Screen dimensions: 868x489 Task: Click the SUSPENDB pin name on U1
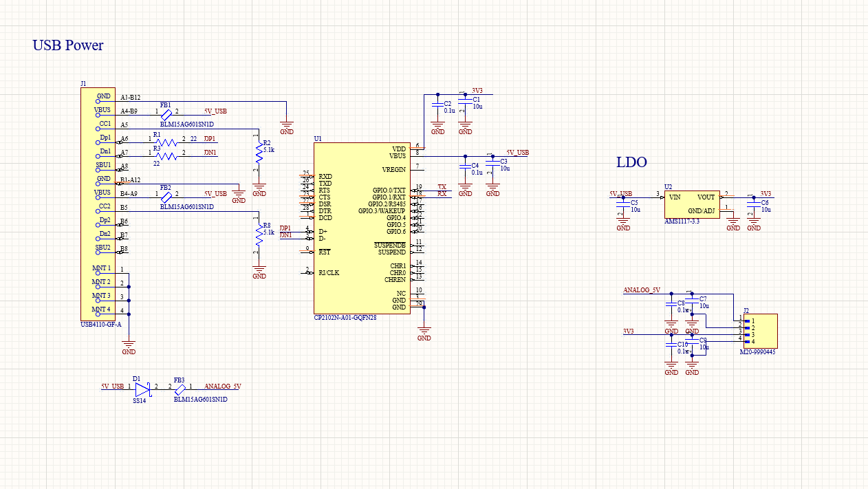coord(390,245)
